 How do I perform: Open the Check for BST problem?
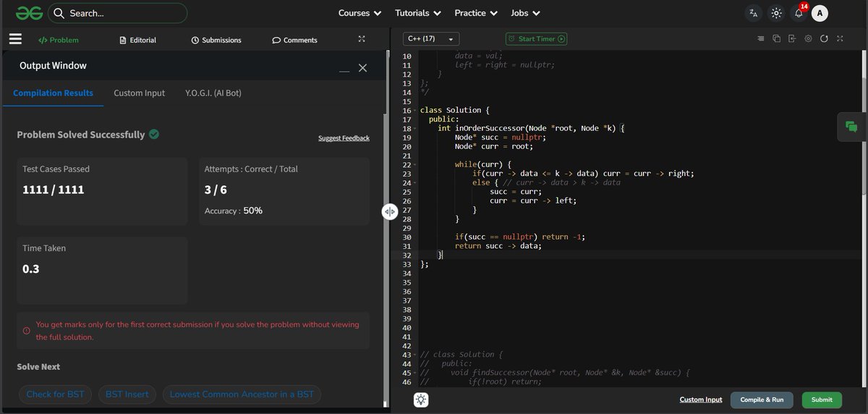tap(55, 394)
